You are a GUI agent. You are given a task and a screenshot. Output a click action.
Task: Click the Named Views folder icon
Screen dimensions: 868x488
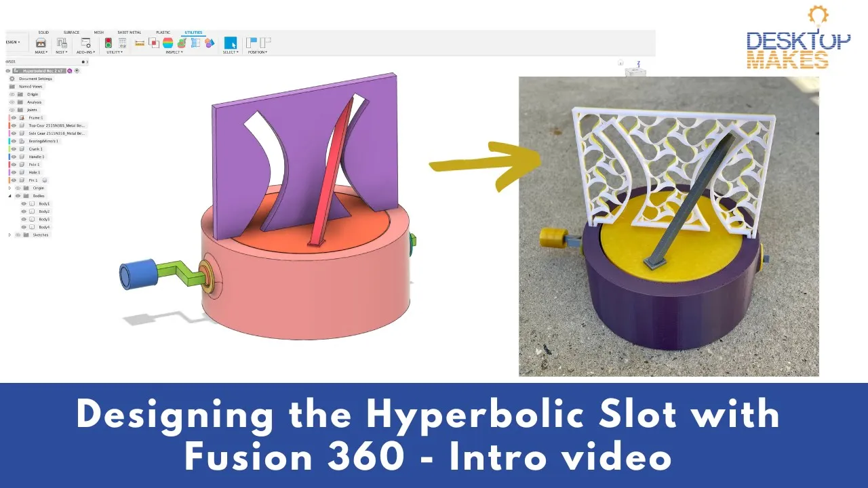click(x=12, y=87)
